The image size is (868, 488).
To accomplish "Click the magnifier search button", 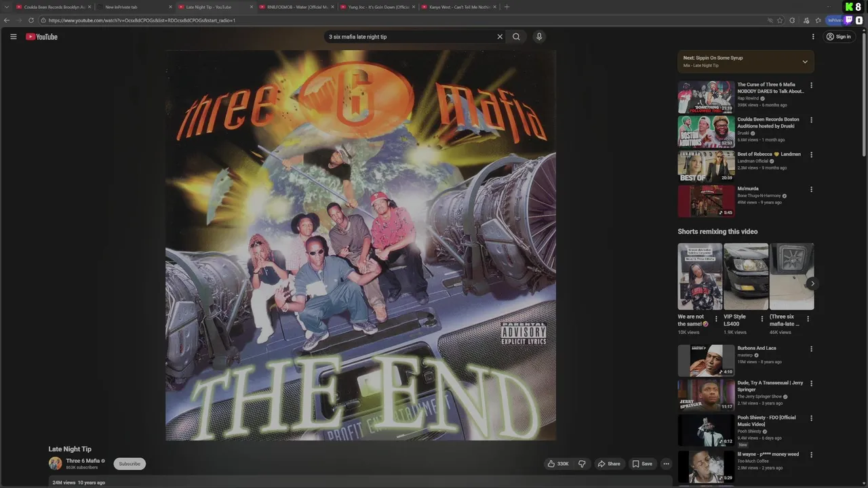I will point(516,37).
